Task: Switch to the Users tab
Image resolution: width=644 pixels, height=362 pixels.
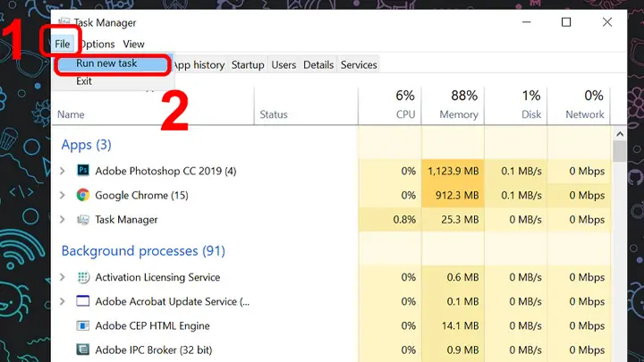Action: point(284,65)
